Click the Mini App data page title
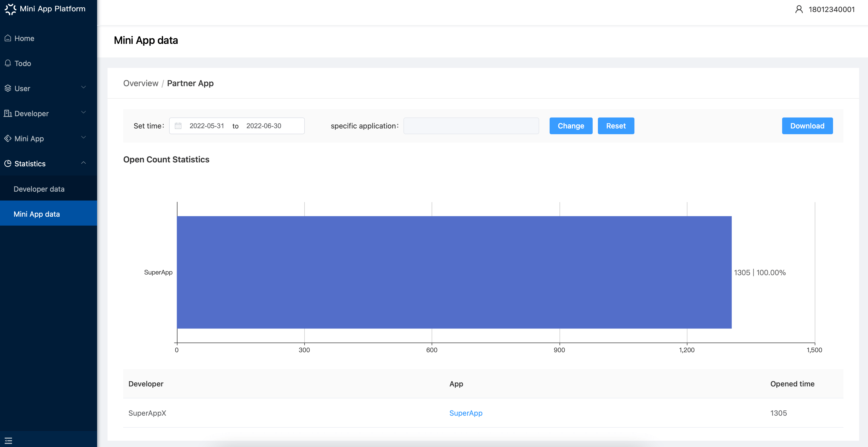Viewport: 868px width, 447px height. [146, 40]
